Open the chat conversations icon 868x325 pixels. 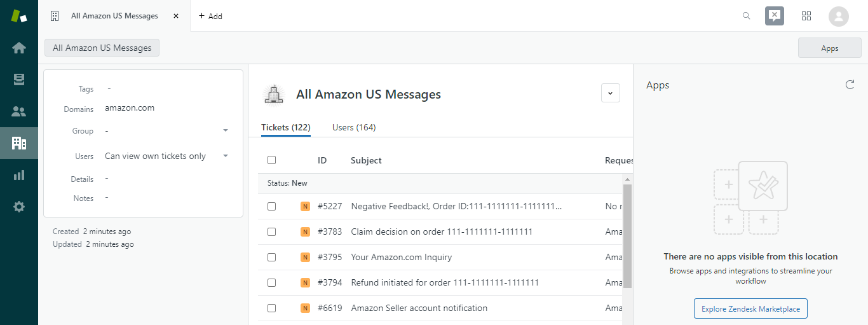775,16
